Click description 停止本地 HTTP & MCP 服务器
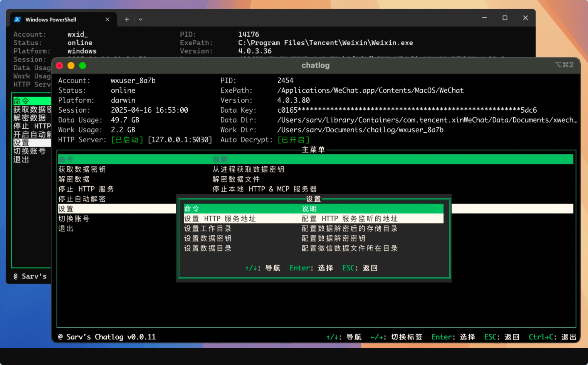This screenshot has height=365, width=588. pos(264,189)
